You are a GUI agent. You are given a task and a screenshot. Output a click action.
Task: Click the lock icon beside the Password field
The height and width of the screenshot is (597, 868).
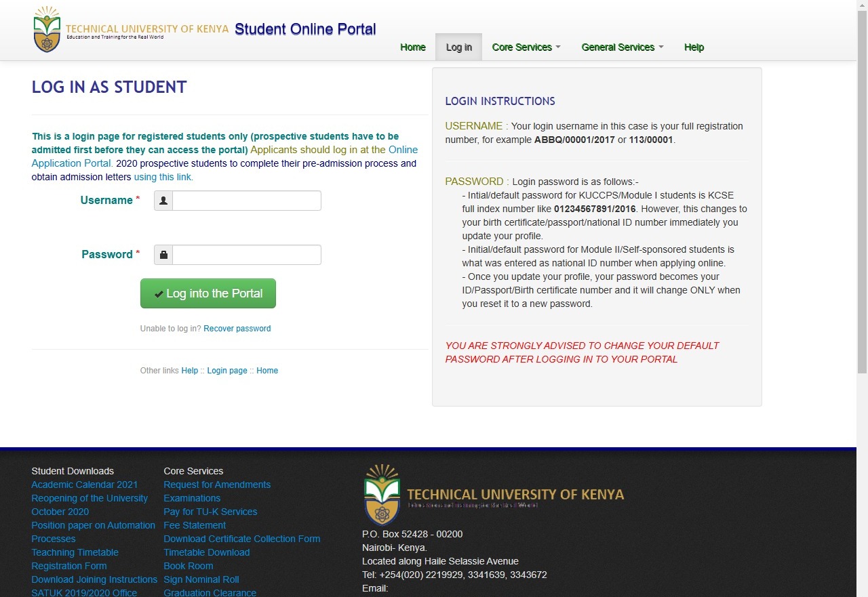[163, 255]
